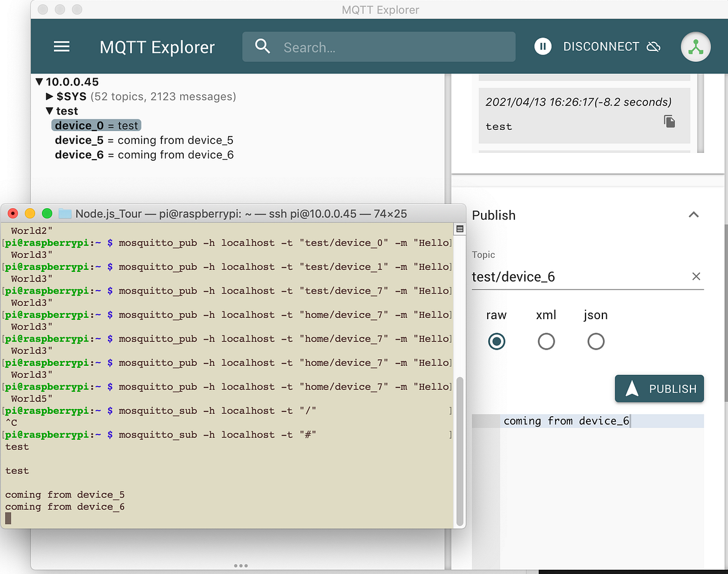Click the PUBLISH button
The width and height of the screenshot is (728, 574).
coord(659,389)
